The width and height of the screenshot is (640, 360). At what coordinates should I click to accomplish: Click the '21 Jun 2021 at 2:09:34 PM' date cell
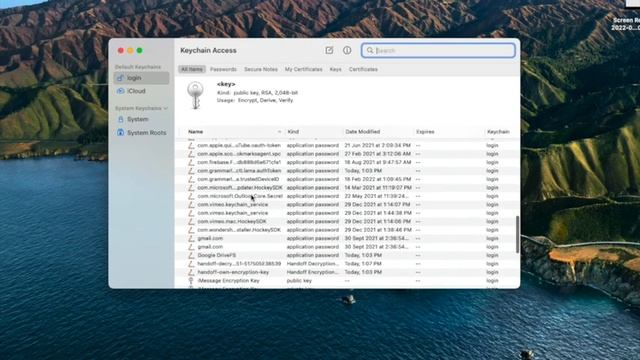tap(378, 145)
